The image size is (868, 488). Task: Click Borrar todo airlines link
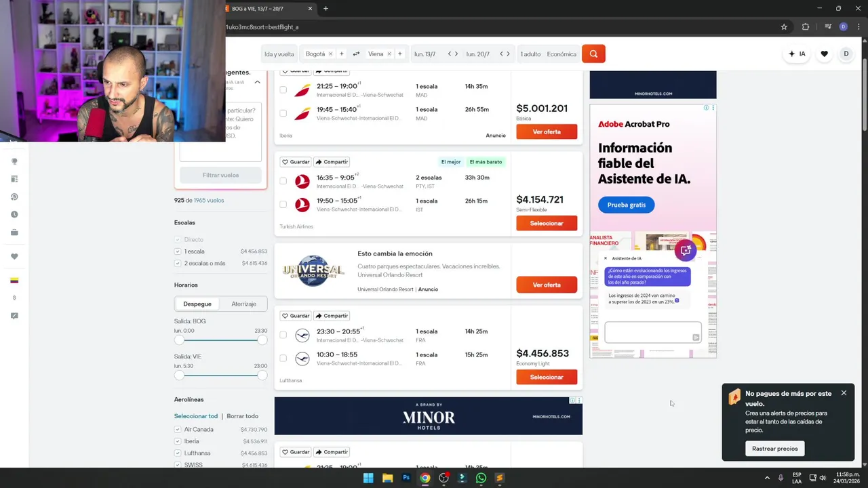click(x=243, y=416)
